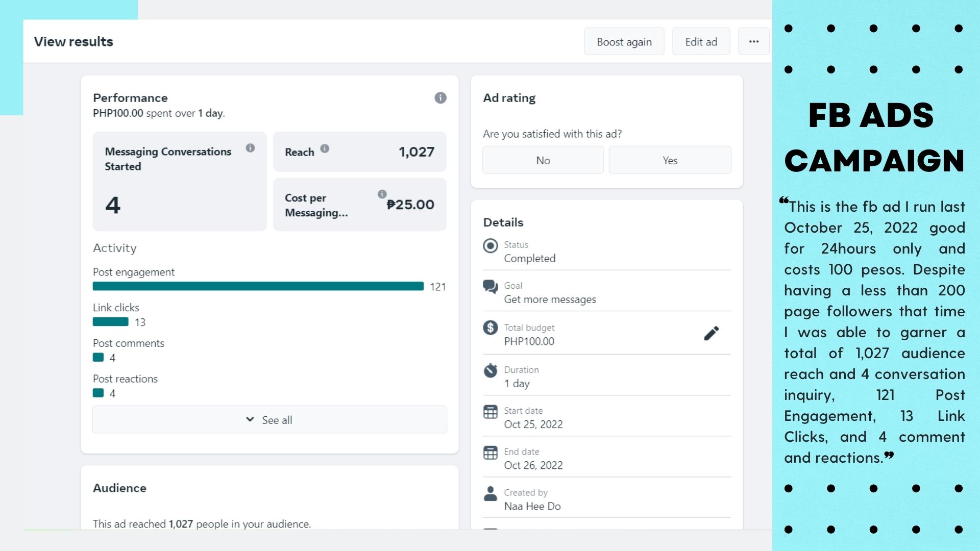Viewport: 980px width, 551px height.
Task: Click the Link clicks bar
Action: (x=110, y=322)
